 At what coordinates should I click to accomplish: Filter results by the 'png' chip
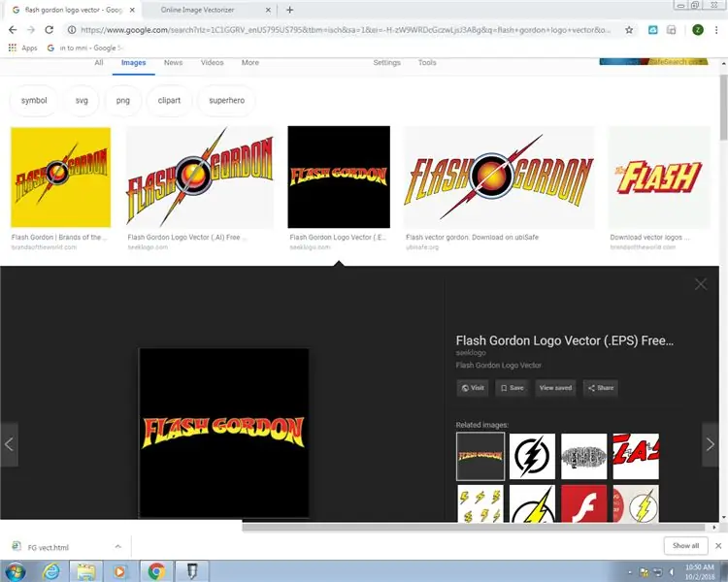123,100
